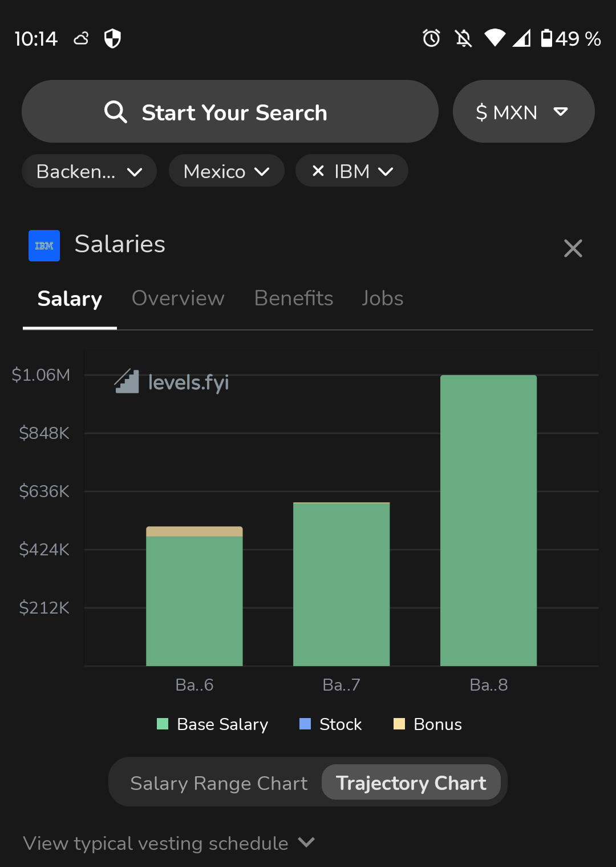Image resolution: width=616 pixels, height=867 pixels.
Task: Tap the Start Your Search field
Action: point(234,112)
